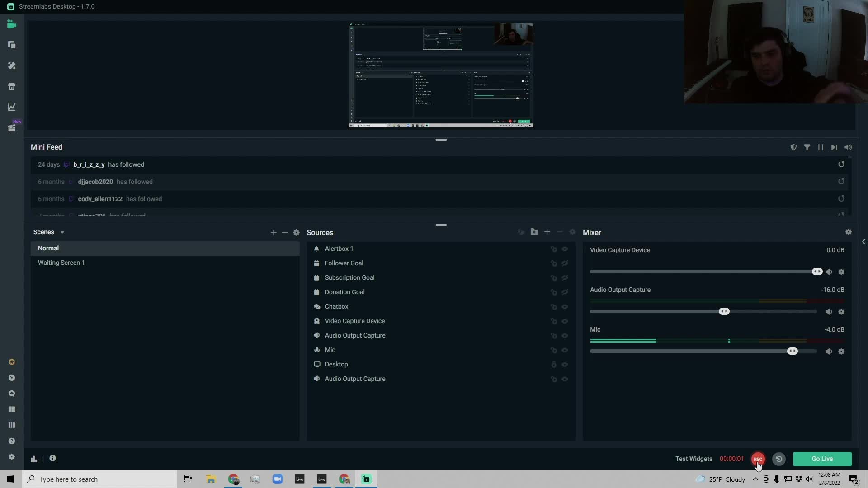Open the performance stats bar chart icon
Screen dimensions: 868x488
coord(34,459)
